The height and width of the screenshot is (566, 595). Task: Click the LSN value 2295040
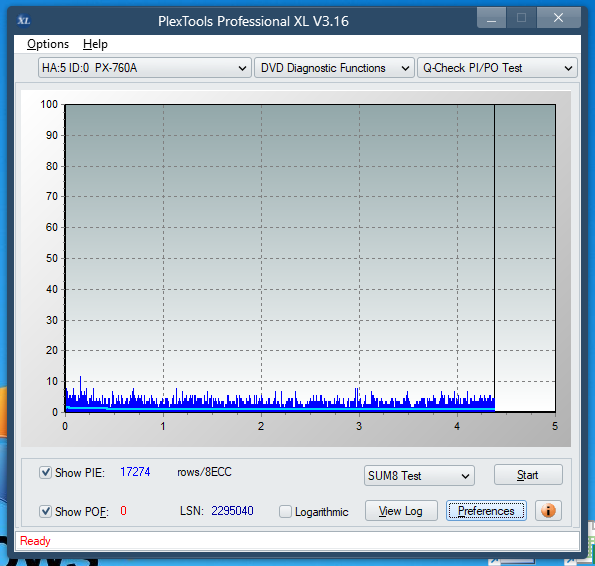pos(232,511)
